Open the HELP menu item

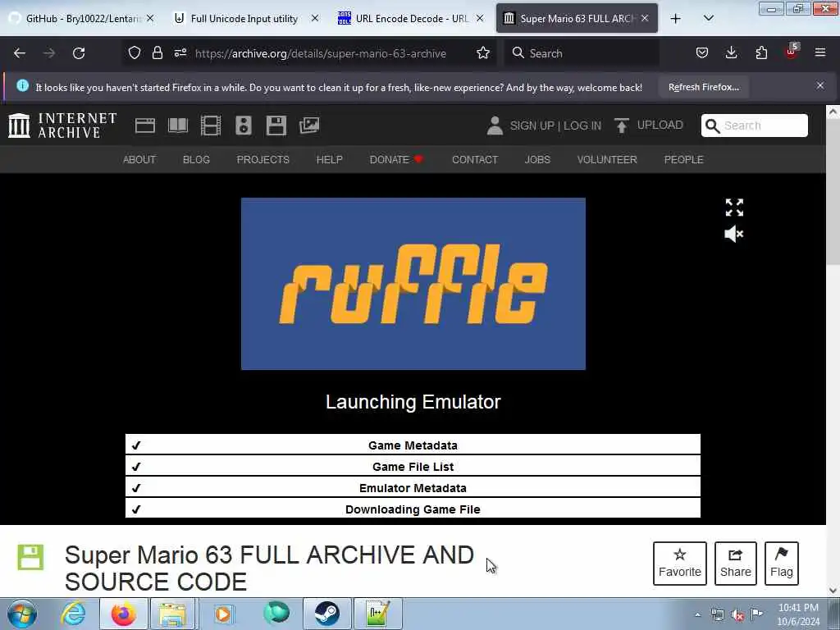click(x=330, y=160)
